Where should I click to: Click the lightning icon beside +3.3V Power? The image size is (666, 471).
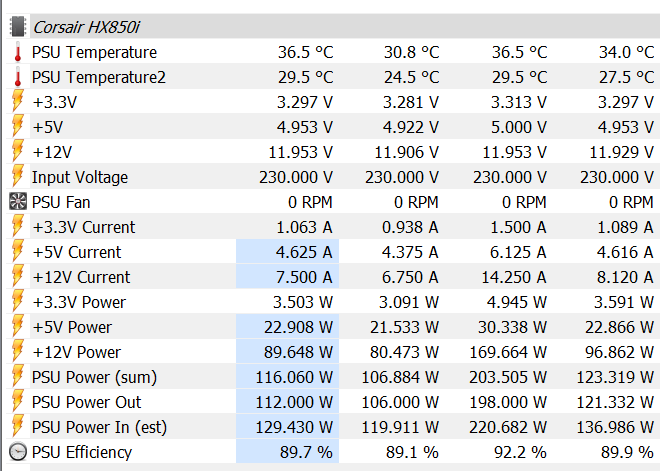[18, 302]
